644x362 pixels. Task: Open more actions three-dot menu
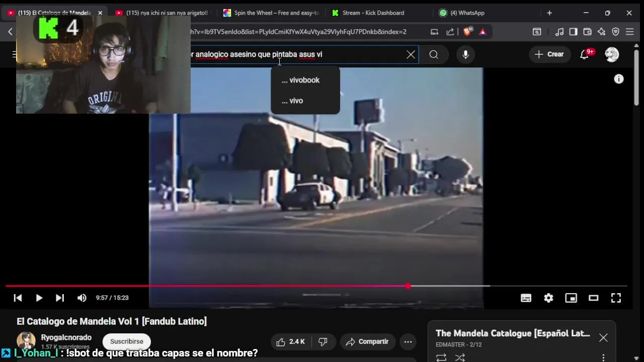pos(408,342)
